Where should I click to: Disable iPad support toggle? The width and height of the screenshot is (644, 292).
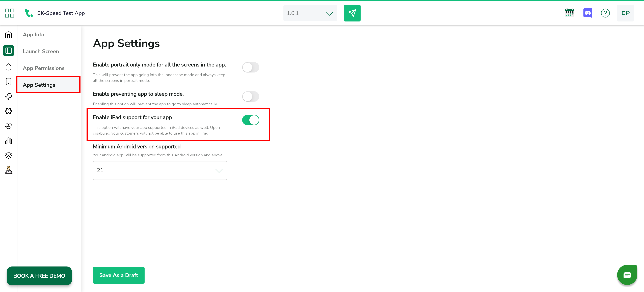pos(251,120)
